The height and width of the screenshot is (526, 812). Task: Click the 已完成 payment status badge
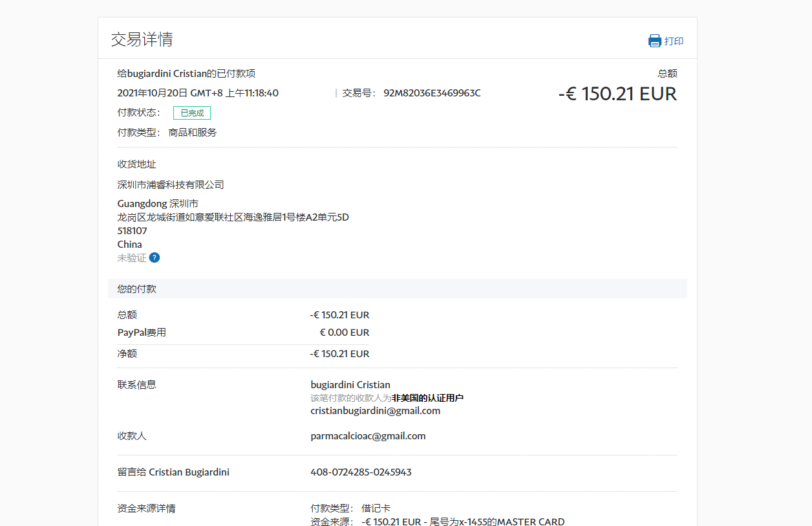click(192, 113)
